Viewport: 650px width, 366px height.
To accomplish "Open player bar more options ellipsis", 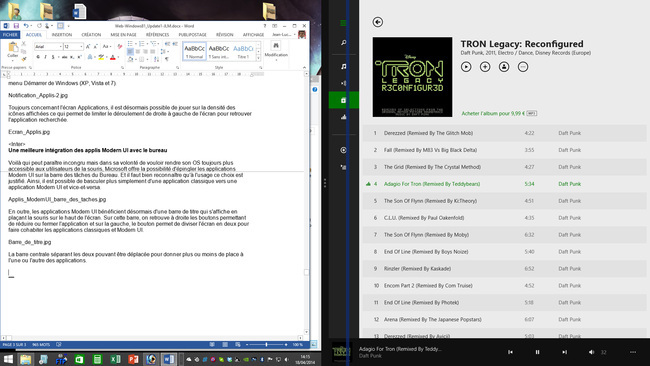I will click(633, 352).
